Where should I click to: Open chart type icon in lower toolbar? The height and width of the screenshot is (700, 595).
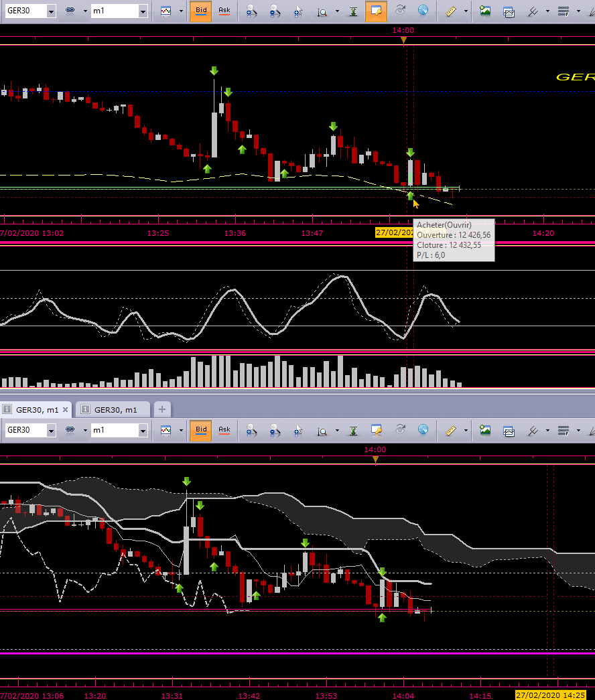tap(166, 430)
